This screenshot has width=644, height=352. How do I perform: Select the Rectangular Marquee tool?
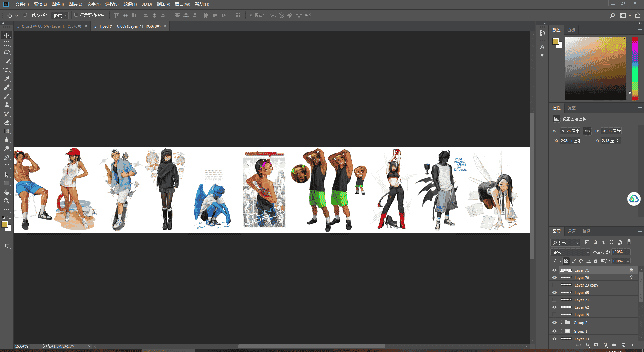coord(7,44)
